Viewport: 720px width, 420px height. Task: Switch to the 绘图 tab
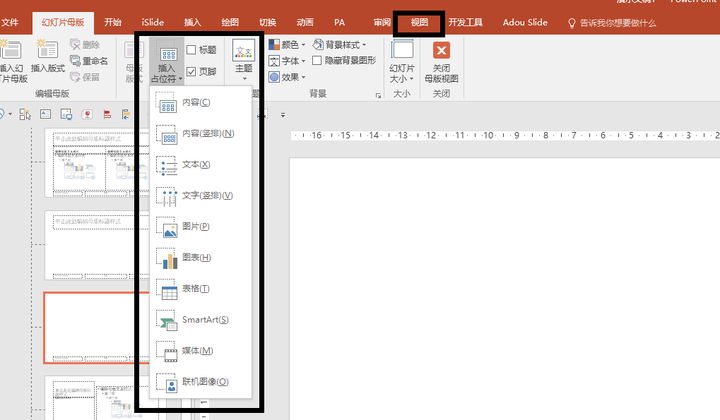tap(230, 22)
